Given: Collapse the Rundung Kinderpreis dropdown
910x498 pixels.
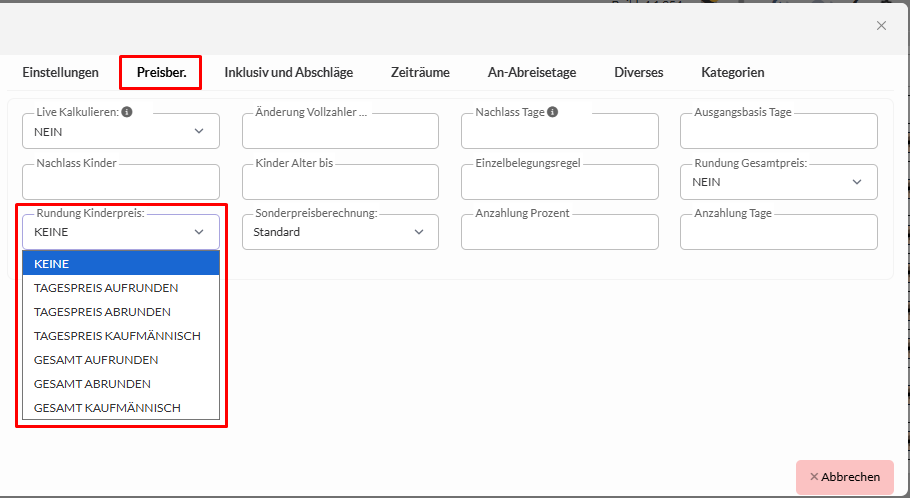Looking at the screenshot, I should coord(120,232).
